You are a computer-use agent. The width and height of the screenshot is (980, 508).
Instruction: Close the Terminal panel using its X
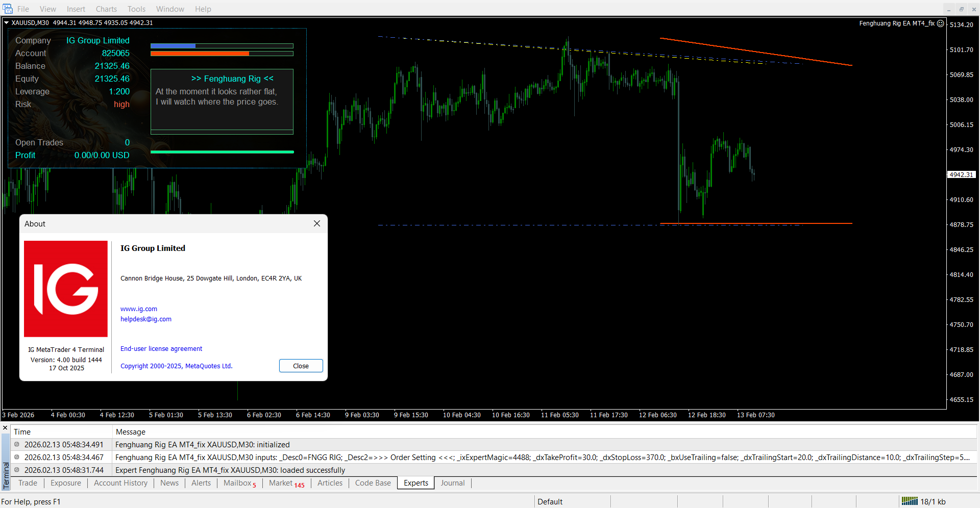[5, 428]
